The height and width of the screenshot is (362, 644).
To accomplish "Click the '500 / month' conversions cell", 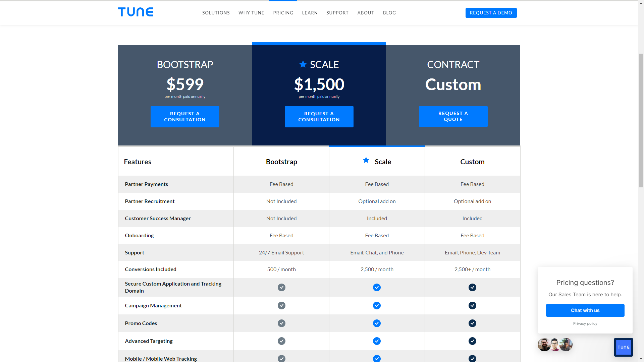I will point(281,269).
